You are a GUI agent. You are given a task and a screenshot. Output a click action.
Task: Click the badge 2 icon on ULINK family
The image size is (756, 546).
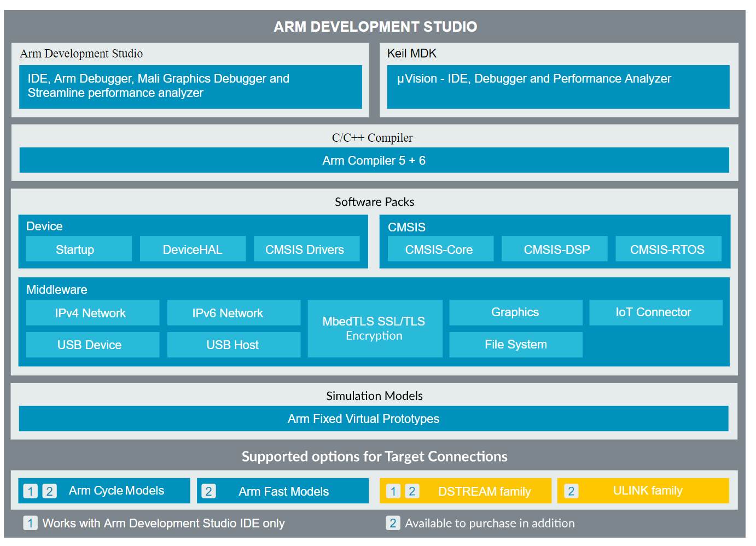point(571,491)
